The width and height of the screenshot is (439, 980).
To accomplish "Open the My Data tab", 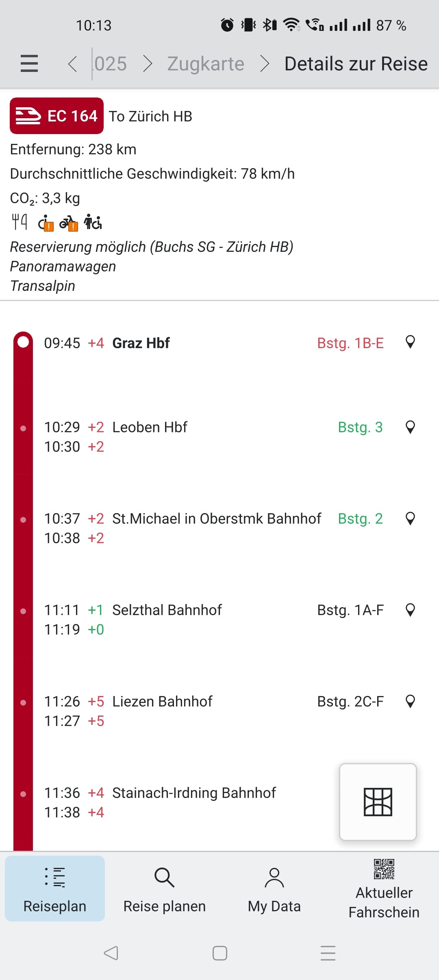I will [x=274, y=888].
